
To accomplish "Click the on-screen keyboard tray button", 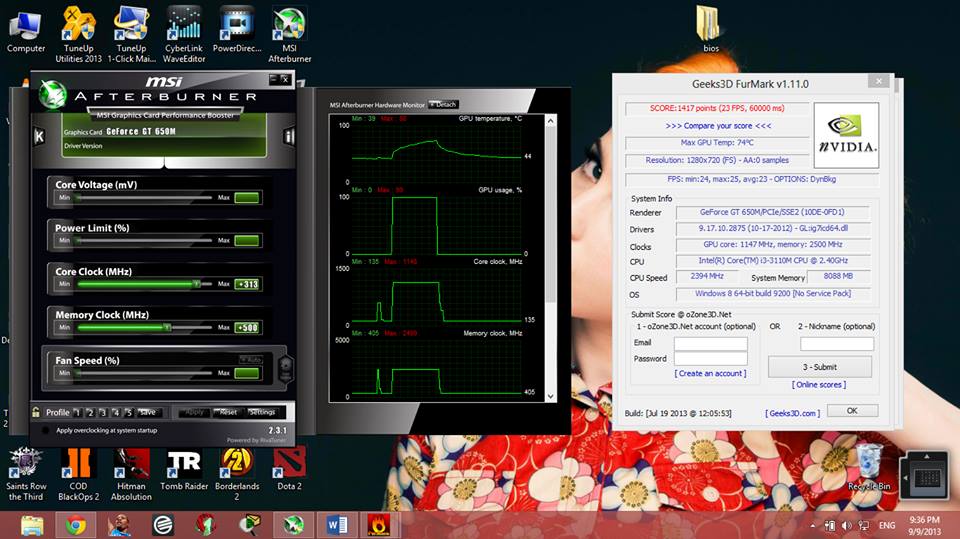I will [927, 475].
